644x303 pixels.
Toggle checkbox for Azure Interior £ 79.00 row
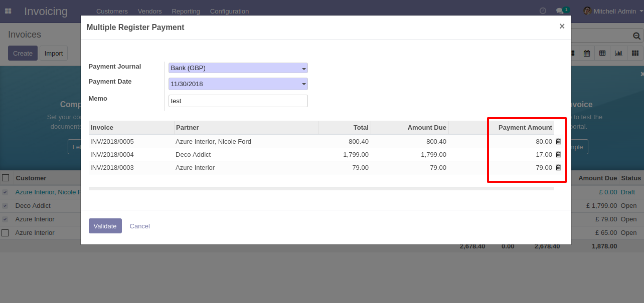tap(5, 219)
